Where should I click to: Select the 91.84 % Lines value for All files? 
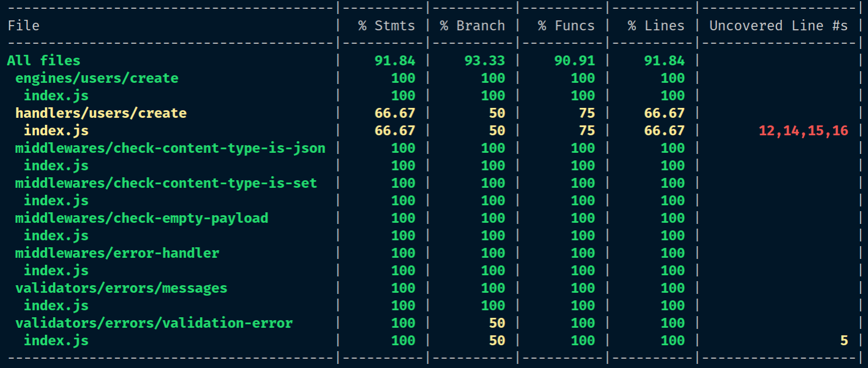click(x=664, y=61)
